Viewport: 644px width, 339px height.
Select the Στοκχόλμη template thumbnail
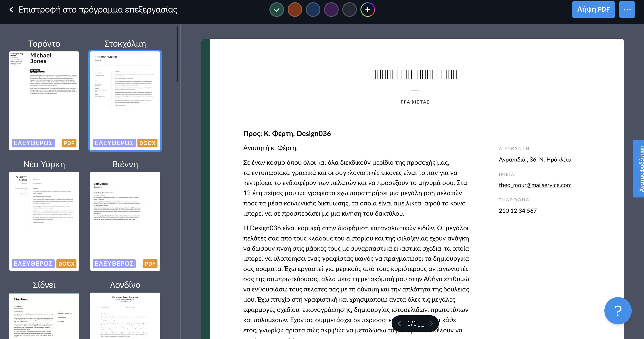[125, 101]
